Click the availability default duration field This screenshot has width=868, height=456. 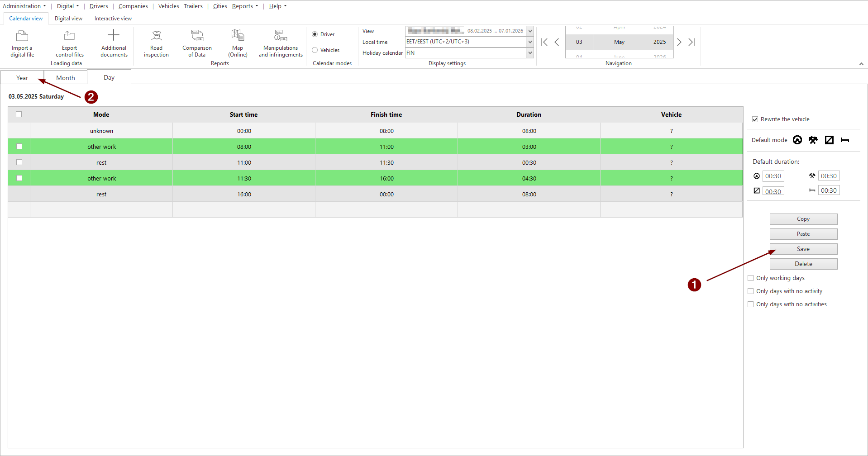[x=773, y=191]
